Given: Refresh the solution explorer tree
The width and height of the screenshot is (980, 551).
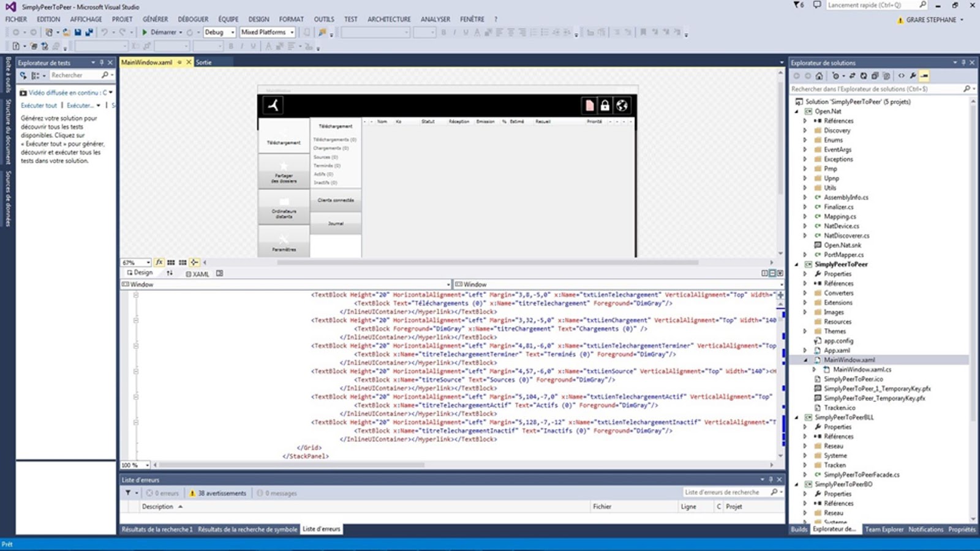Looking at the screenshot, I should coord(864,76).
